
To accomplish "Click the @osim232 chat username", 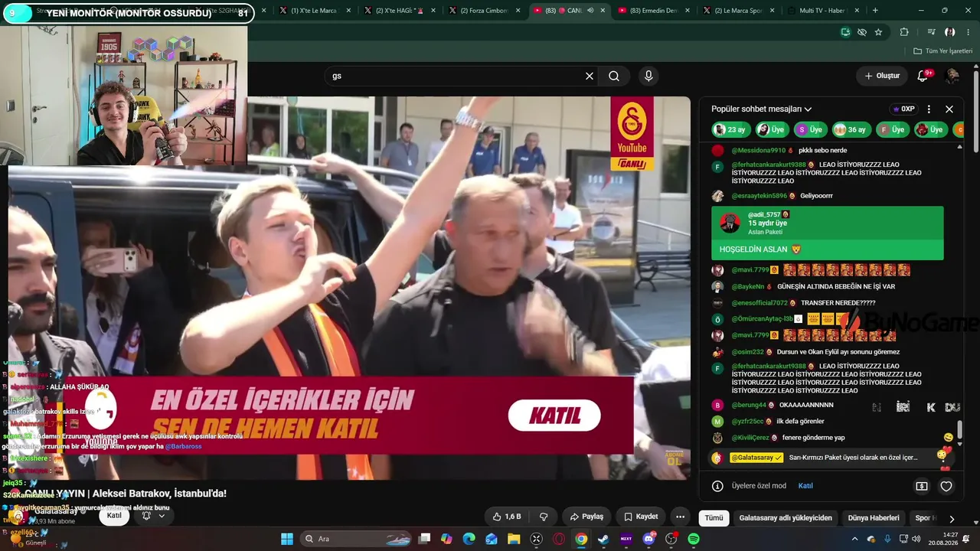I will click(x=748, y=352).
